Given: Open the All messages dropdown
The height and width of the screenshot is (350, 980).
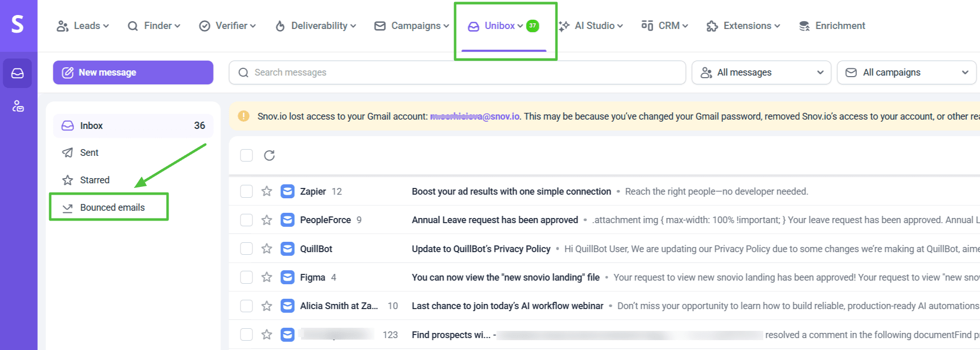Looking at the screenshot, I should (761, 72).
